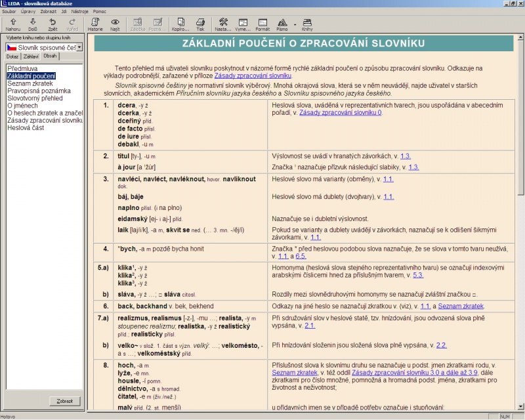Select the Obsah tab
The width and height of the screenshot is (525, 420).
50,56
